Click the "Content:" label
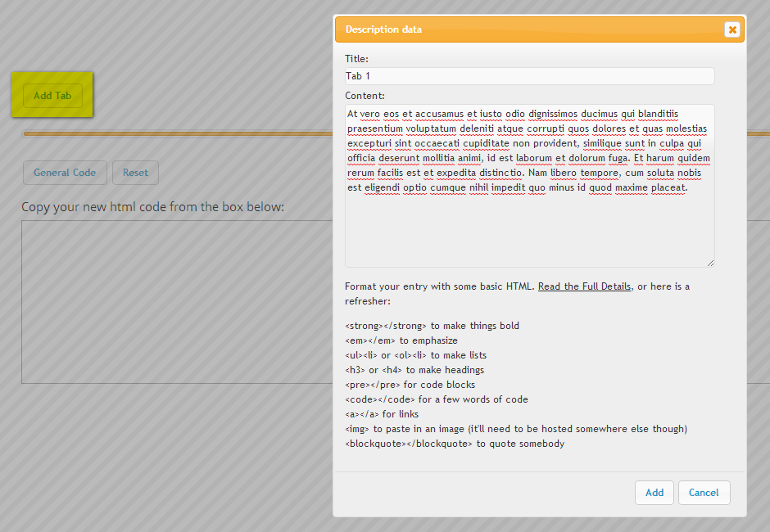770x532 pixels. (365, 96)
